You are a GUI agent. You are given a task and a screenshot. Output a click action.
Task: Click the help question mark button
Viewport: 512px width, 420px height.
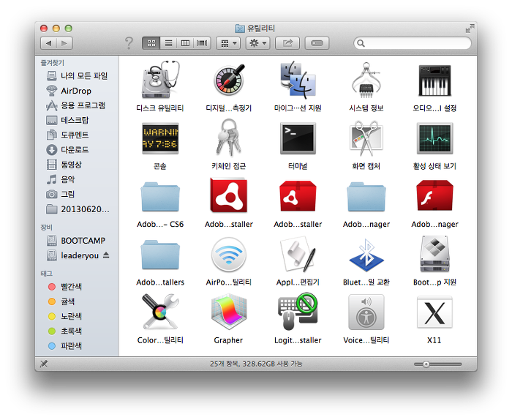(x=129, y=43)
